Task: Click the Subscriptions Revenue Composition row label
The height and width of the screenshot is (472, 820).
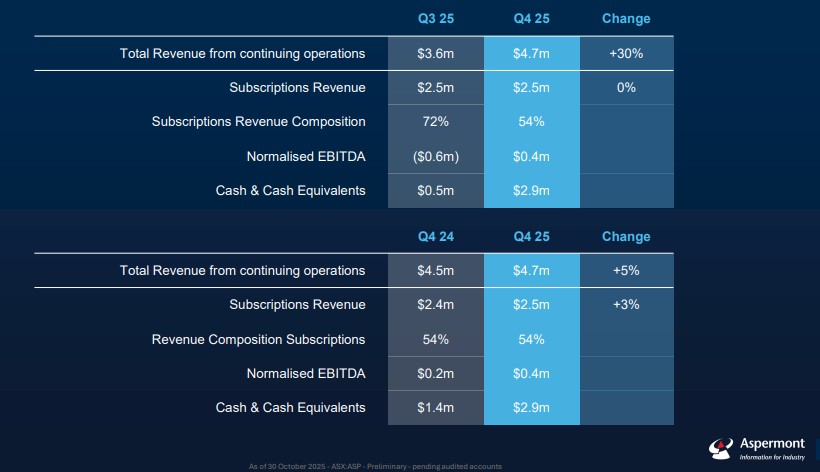Action: (x=258, y=122)
